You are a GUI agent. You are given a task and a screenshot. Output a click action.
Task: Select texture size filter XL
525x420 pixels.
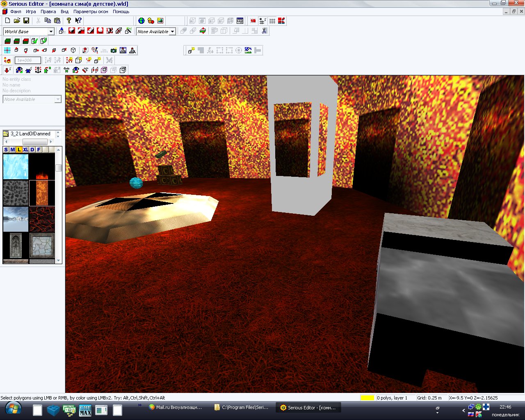coord(25,150)
